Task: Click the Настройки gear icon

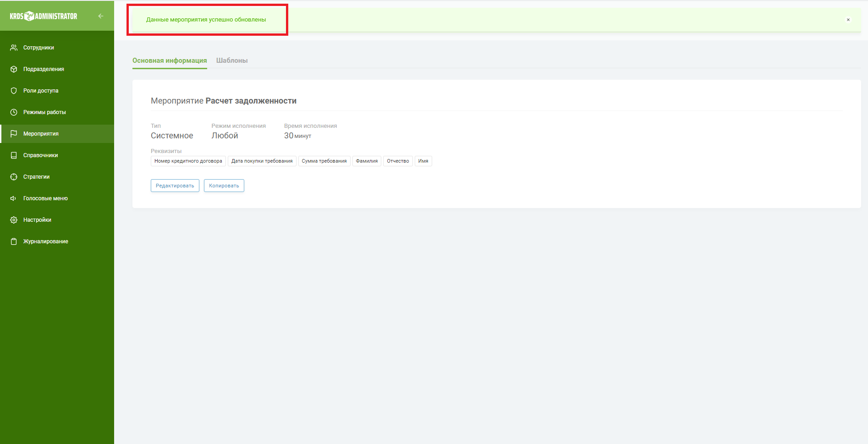Action: coord(14,220)
